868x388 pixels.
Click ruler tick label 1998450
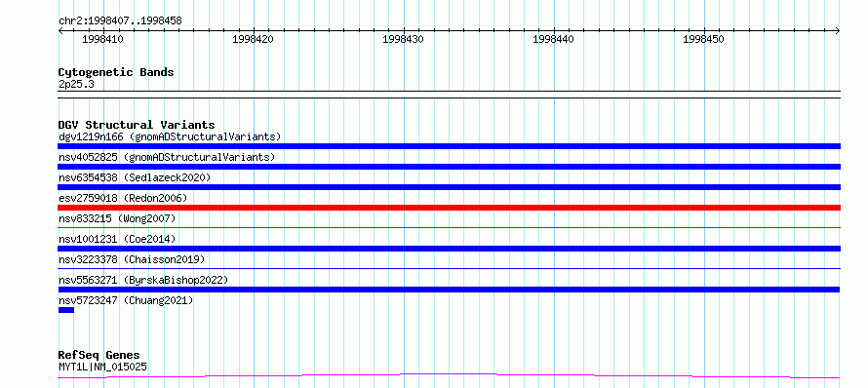click(x=703, y=39)
